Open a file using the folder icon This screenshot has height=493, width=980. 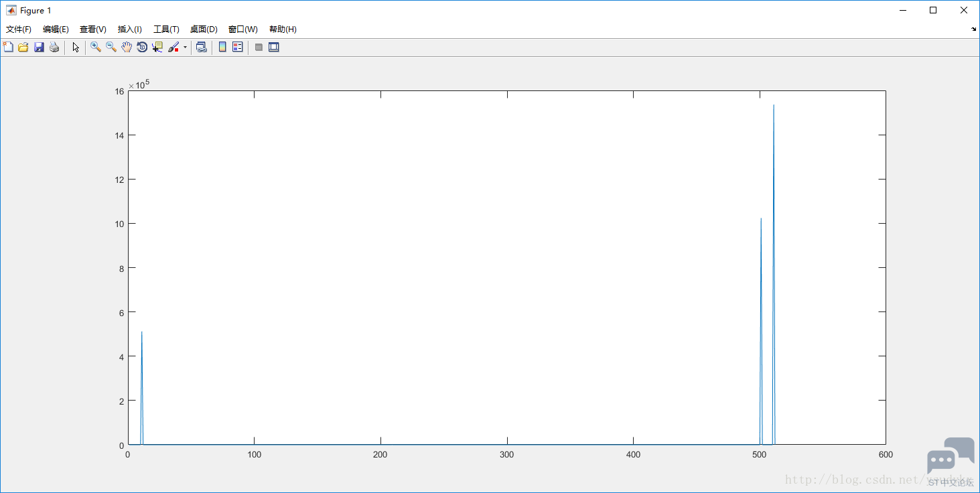pos(23,47)
